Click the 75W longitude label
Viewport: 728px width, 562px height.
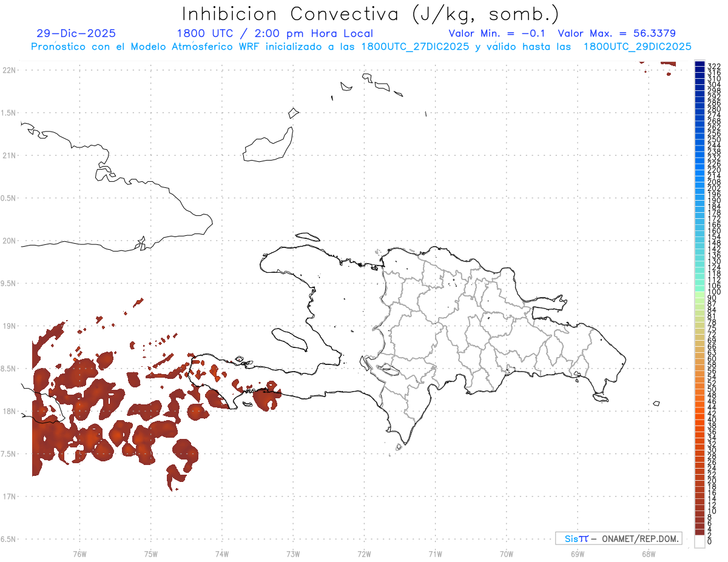pyautogui.click(x=150, y=554)
